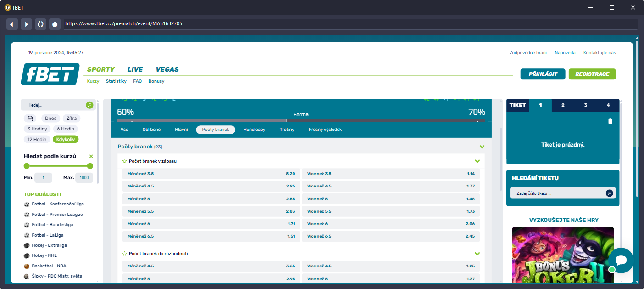The image size is (644, 289).
Task: Collapse the 'Počet branek v zápasu' market chevron
Action: click(477, 161)
